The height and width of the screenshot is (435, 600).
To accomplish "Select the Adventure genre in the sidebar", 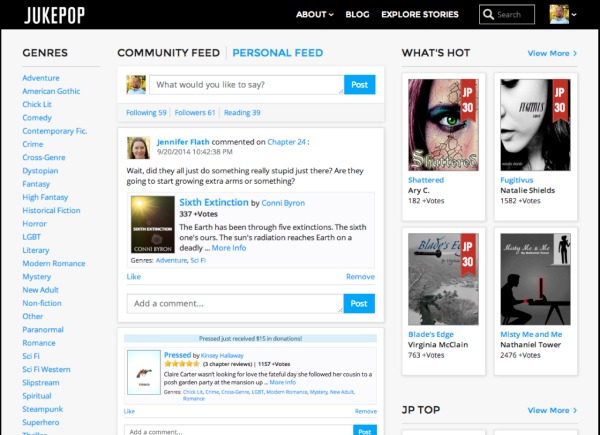I will 41,78.
